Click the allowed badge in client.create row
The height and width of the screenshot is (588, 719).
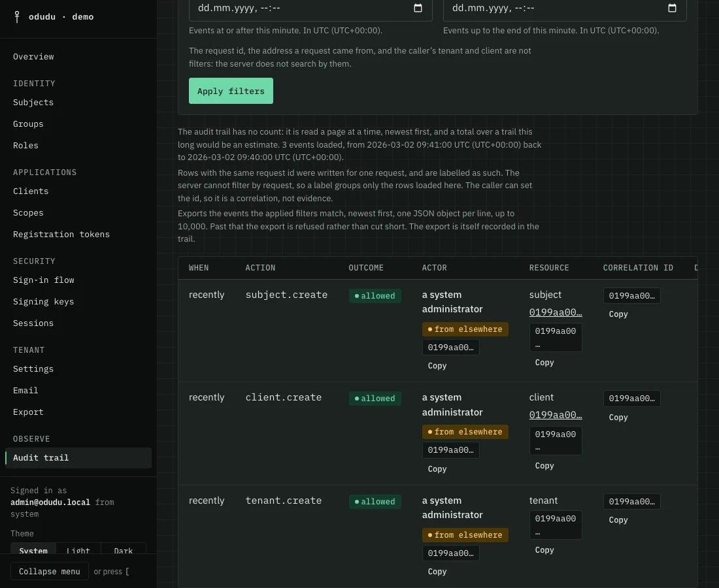(375, 399)
